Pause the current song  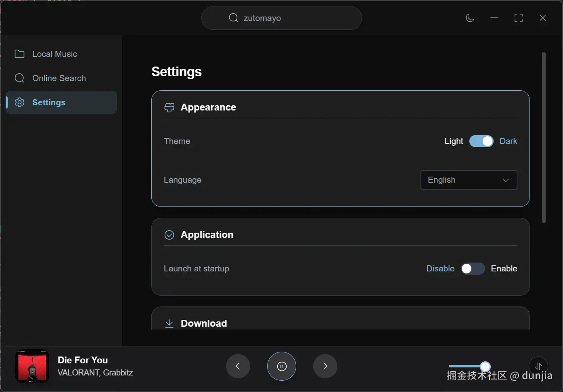[282, 366]
